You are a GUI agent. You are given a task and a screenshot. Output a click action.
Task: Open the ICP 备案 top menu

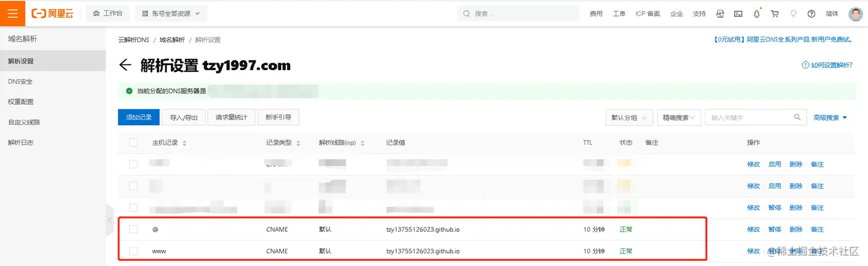click(x=648, y=13)
